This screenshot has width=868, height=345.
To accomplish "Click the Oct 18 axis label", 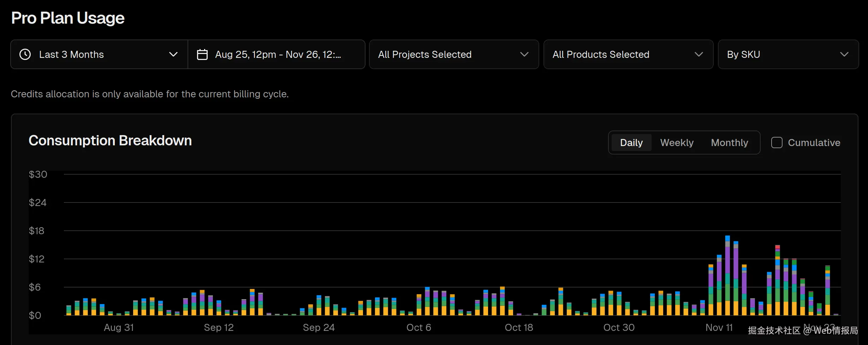I will pos(519,327).
